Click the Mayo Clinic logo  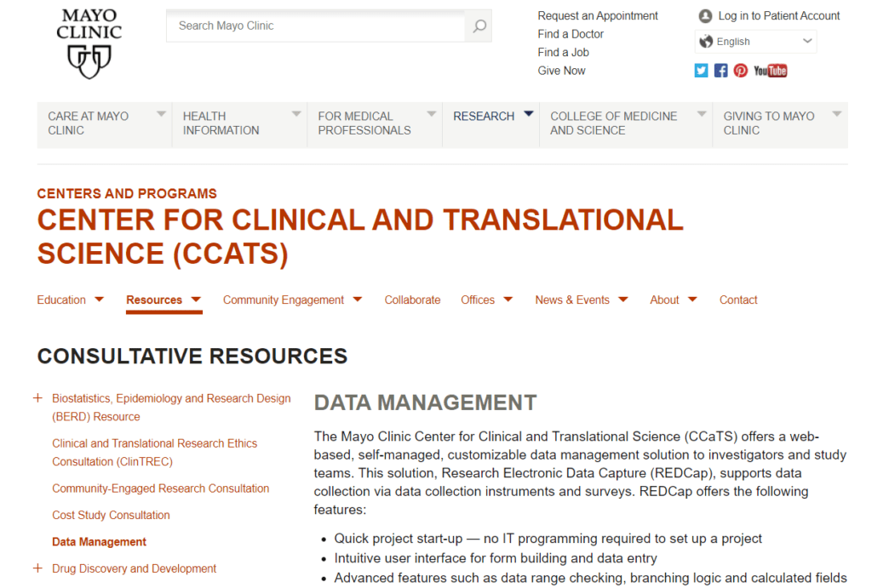[x=89, y=43]
